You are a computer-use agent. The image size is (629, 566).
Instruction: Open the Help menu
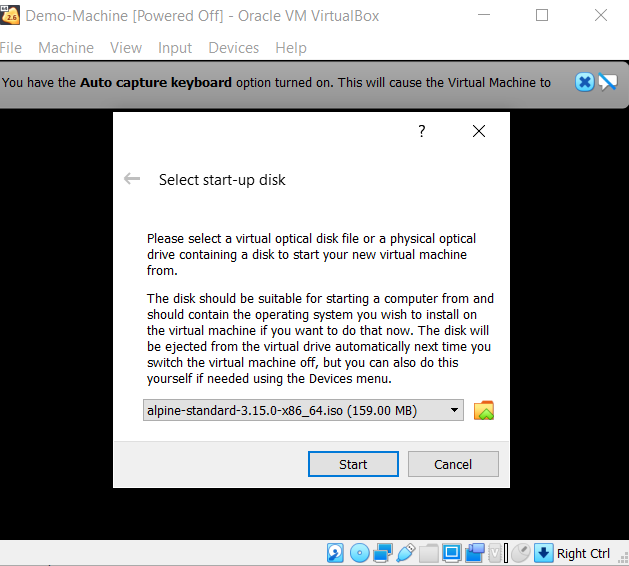tap(291, 48)
